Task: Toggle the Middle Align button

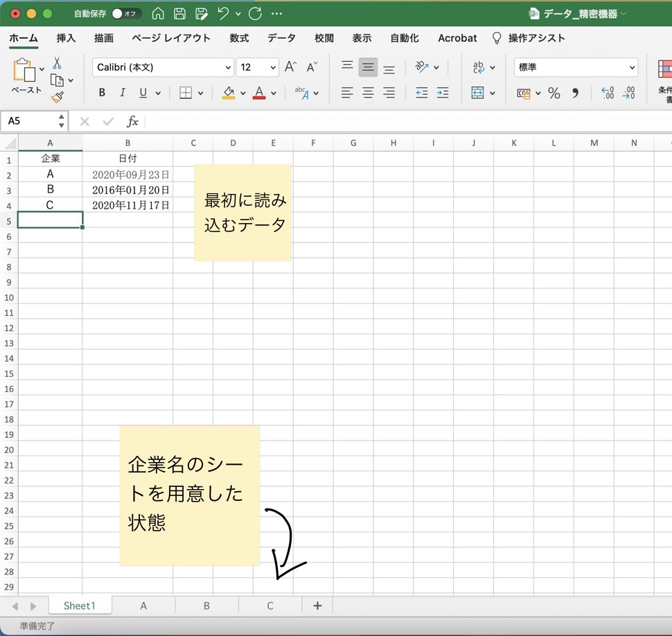Action: (x=368, y=67)
